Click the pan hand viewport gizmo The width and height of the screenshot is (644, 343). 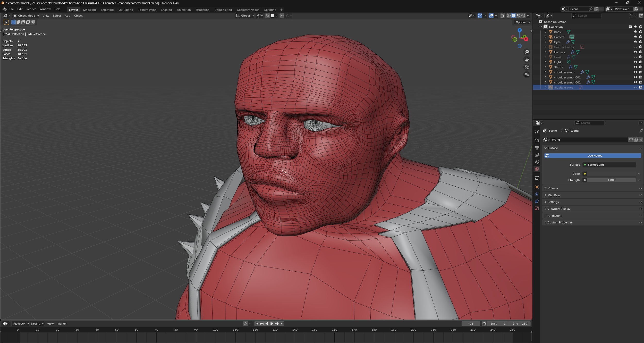click(527, 60)
